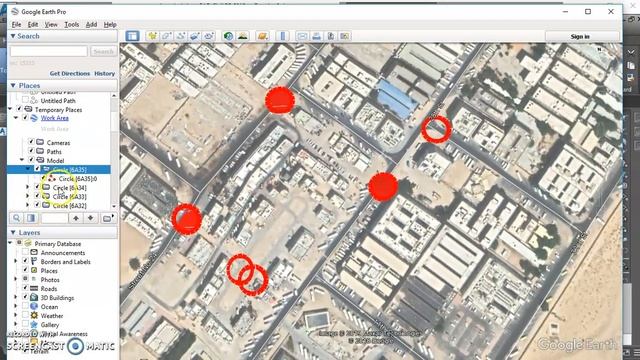Expand the Circle [6A34] tree node
The image size is (640, 360).
(x=28, y=187)
